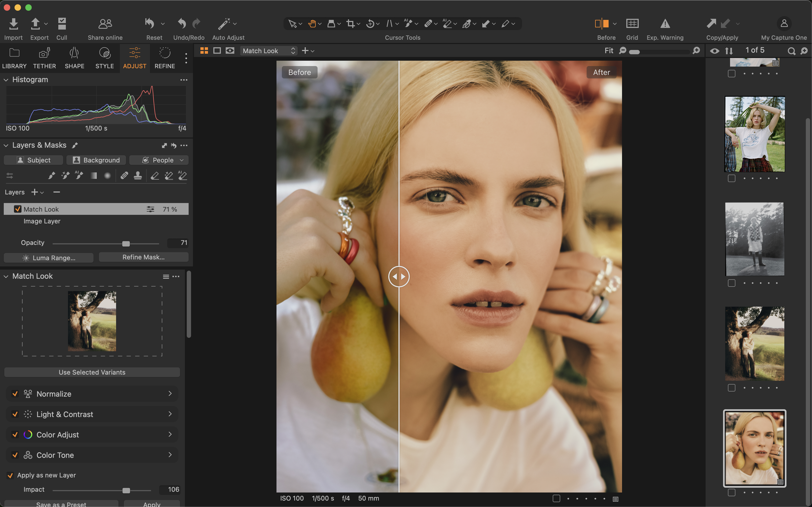Expand the Color Adjust section arrow
812x507 pixels.
pos(170,434)
